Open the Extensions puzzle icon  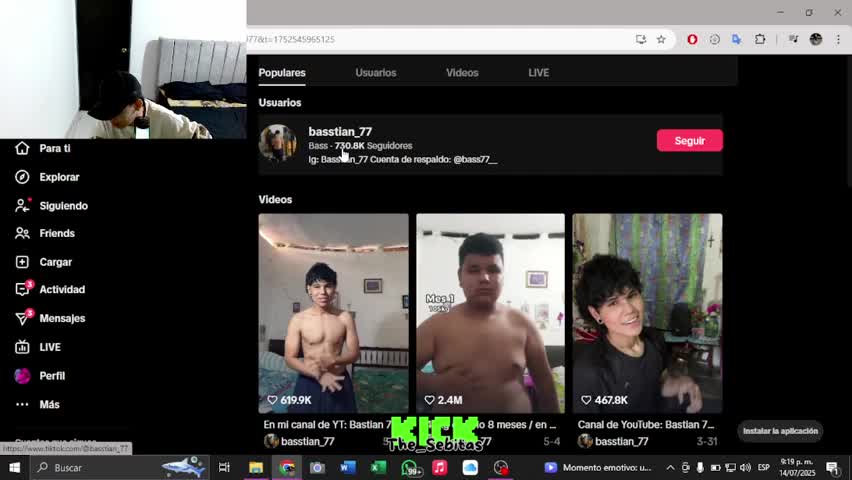760,39
